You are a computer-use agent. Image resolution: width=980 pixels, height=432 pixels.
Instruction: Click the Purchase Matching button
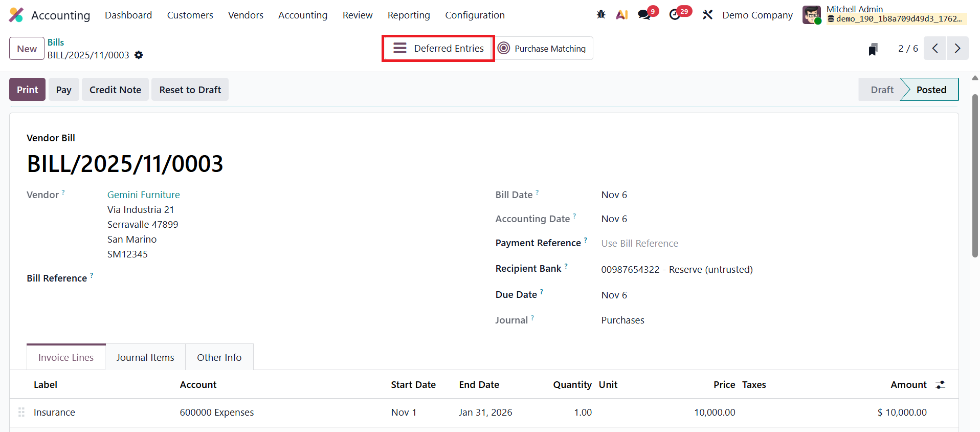(x=542, y=49)
